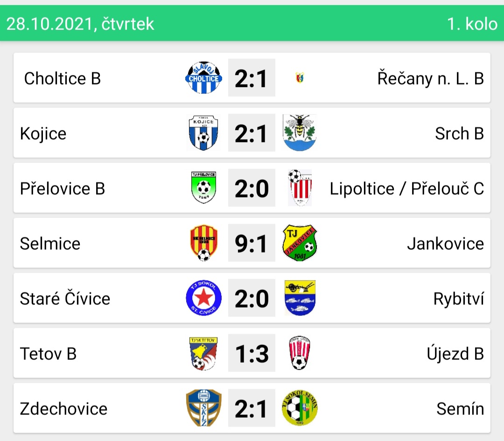
Task: Open Choltice B team name link
Action: (63, 78)
